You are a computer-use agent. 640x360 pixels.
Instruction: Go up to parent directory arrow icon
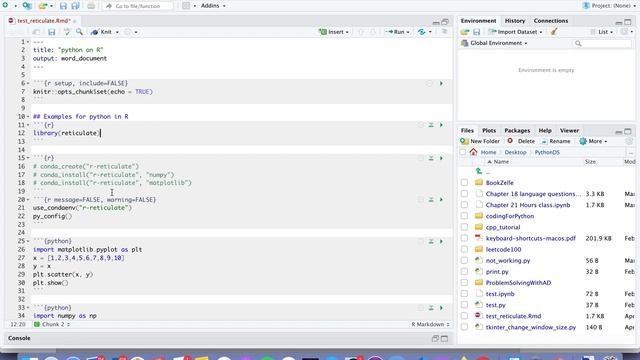pos(479,171)
